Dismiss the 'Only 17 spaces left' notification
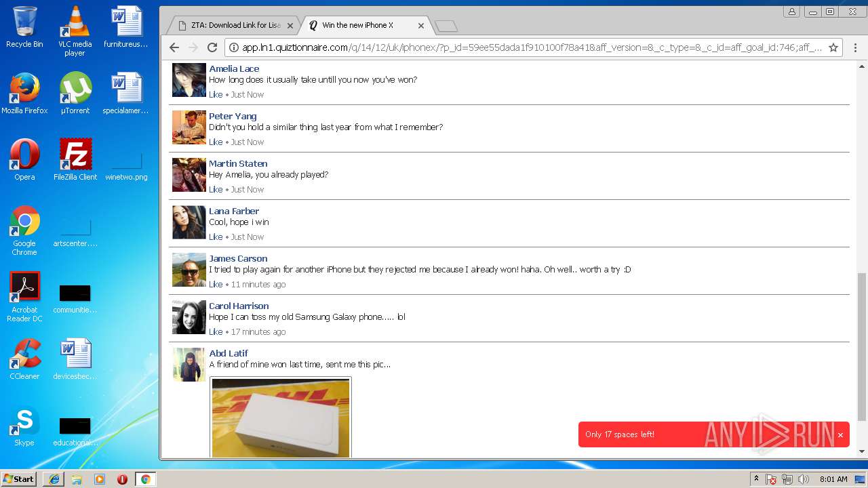Image resolution: width=868 pixels, height=488 pixels. coord(840,434)
